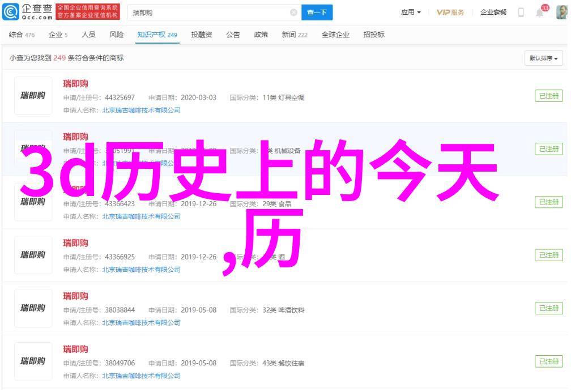
Task: Open applicant link for registration 38049706
Action: [x=141, y=376]
